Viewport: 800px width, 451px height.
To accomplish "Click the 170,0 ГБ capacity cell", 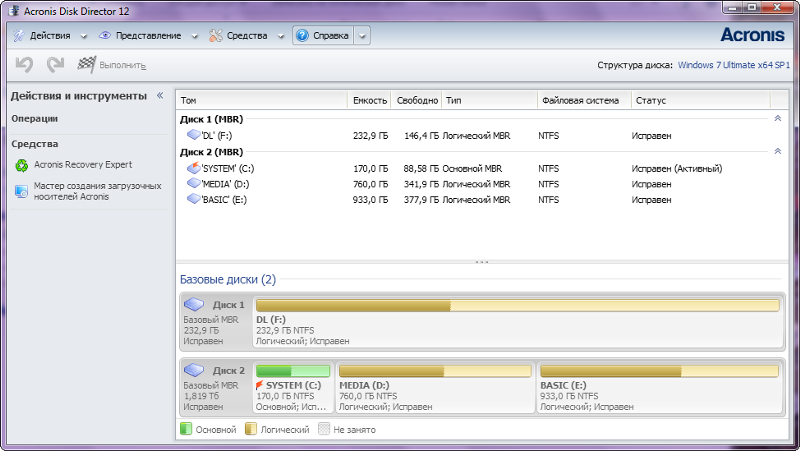I will 370,168.
